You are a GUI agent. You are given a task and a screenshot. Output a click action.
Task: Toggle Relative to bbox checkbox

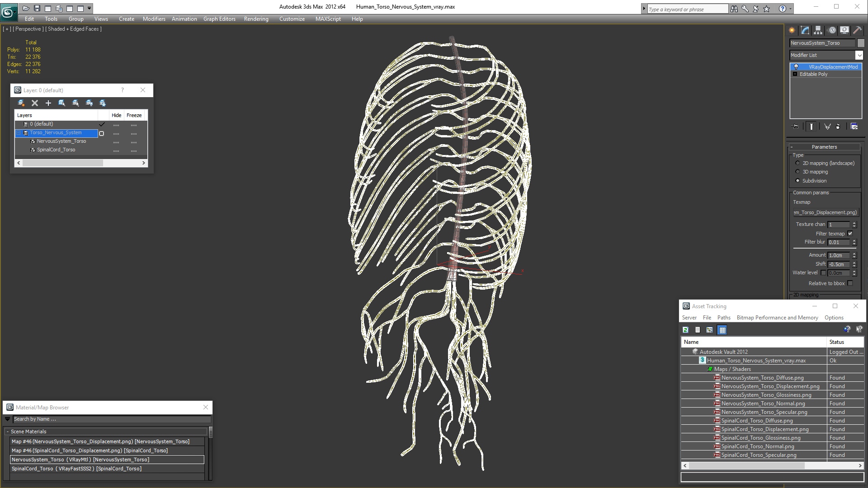tap(850, 283)
